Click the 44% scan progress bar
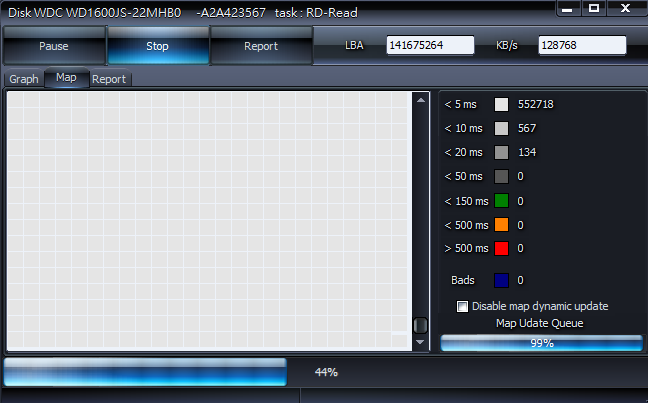648x403 pixels. [145, 372]
